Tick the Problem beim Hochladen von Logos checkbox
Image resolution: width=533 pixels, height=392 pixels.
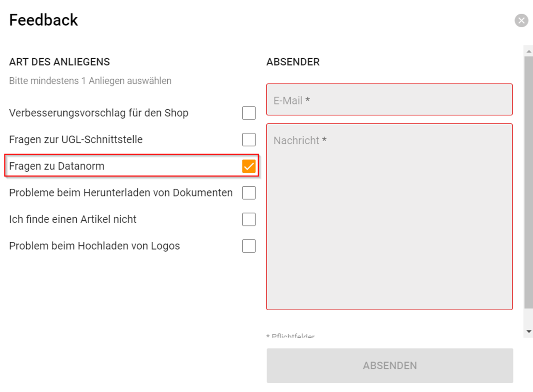[x=249, y=246]
